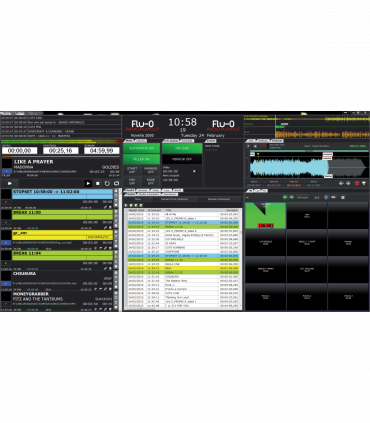The image size is (370, 423).
Task: Click the Title column header in playlist table
Action: pos(191,210)
